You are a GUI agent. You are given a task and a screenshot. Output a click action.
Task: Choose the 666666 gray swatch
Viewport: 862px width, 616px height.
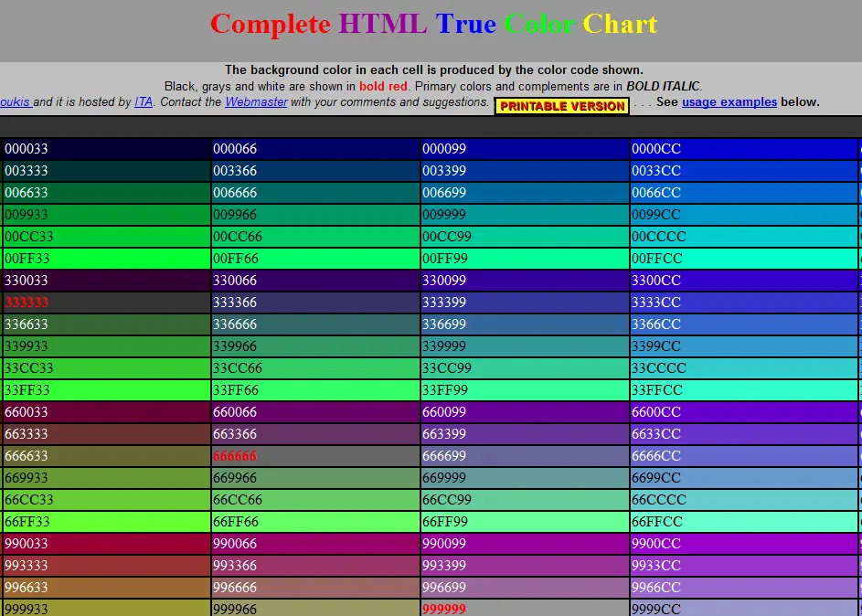coord(315,455)
